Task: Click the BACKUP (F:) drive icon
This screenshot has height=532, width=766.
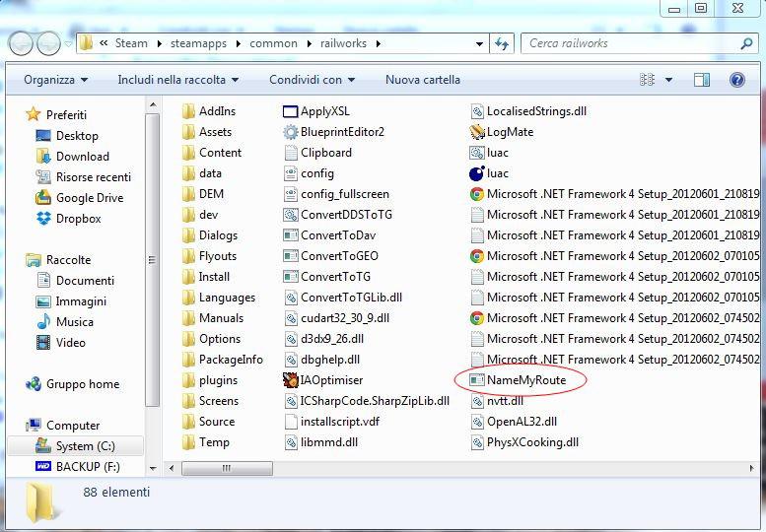Action: pyautogui.click(x=43, y=467)
